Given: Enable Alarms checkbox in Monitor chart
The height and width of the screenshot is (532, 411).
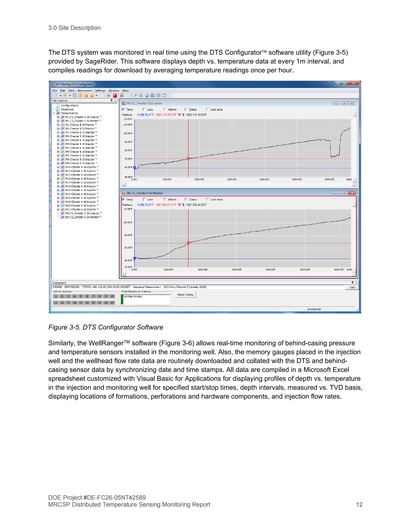Looking at the screenshot, I should click(x=165, y=199).
